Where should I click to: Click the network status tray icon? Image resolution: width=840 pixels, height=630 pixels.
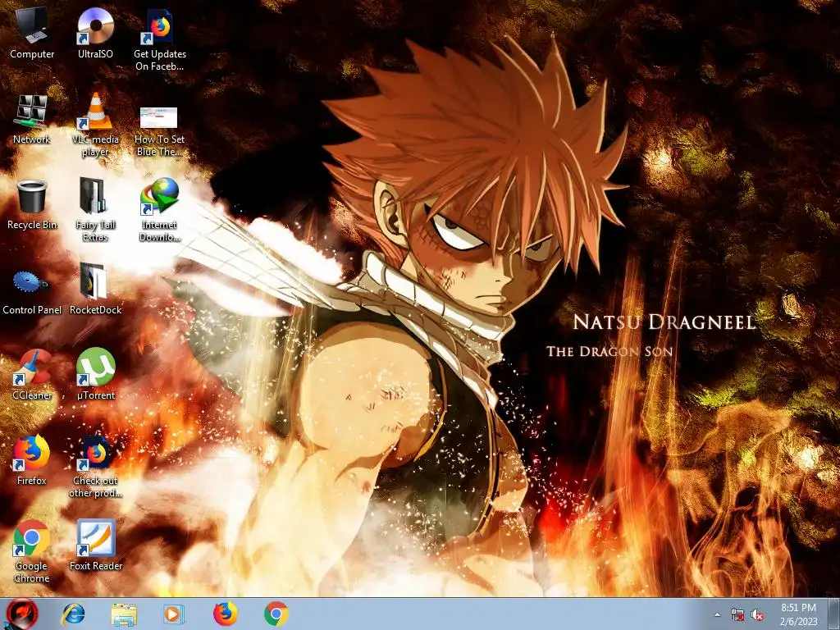coord(737,615)
